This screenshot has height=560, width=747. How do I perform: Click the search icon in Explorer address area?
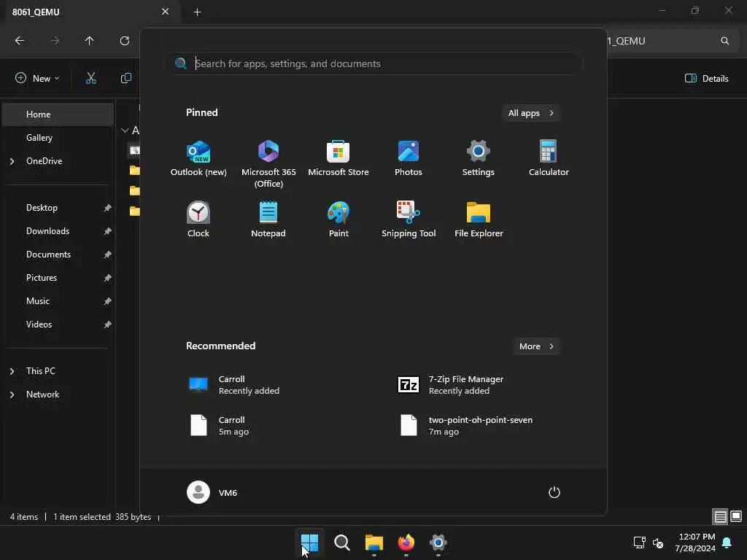point(724,41)
